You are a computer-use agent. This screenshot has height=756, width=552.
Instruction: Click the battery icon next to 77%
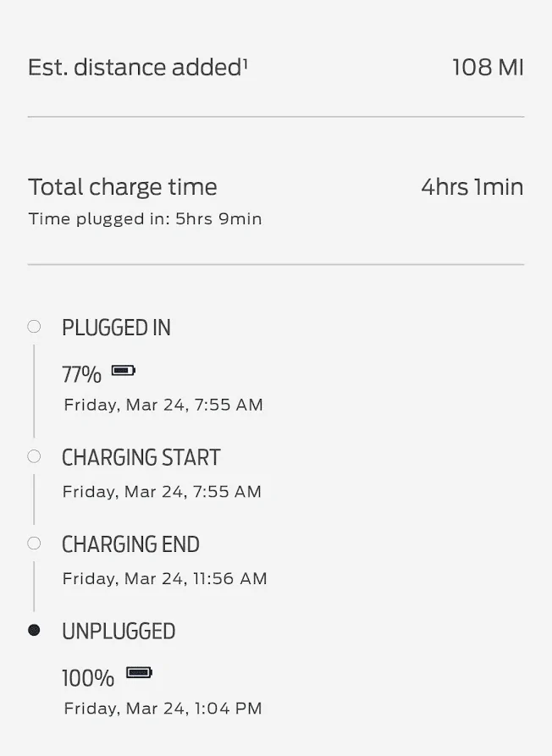click(x=124, y=372)
